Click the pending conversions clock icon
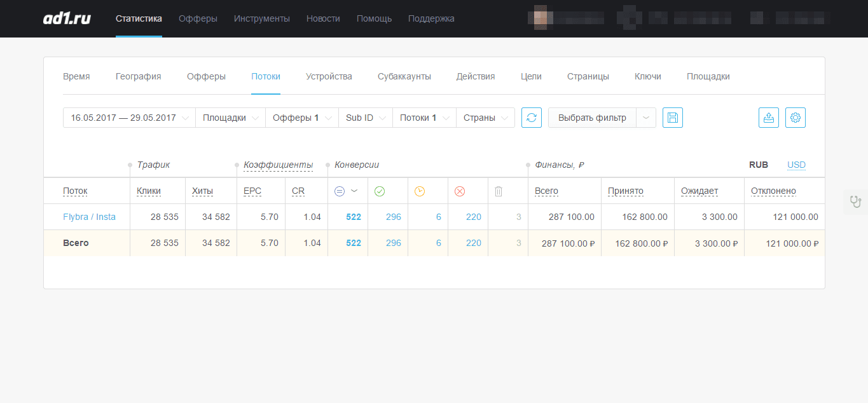 (420, 190)
